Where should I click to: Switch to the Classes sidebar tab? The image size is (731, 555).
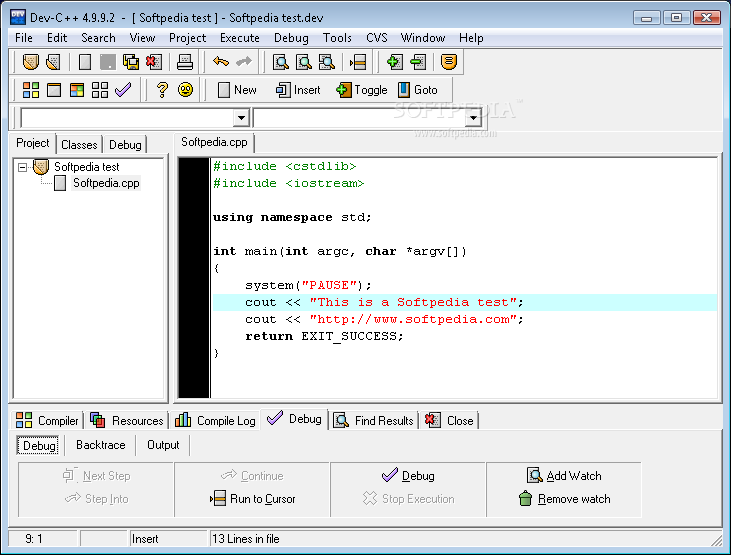pyautogui.click(x=79, y=145)
